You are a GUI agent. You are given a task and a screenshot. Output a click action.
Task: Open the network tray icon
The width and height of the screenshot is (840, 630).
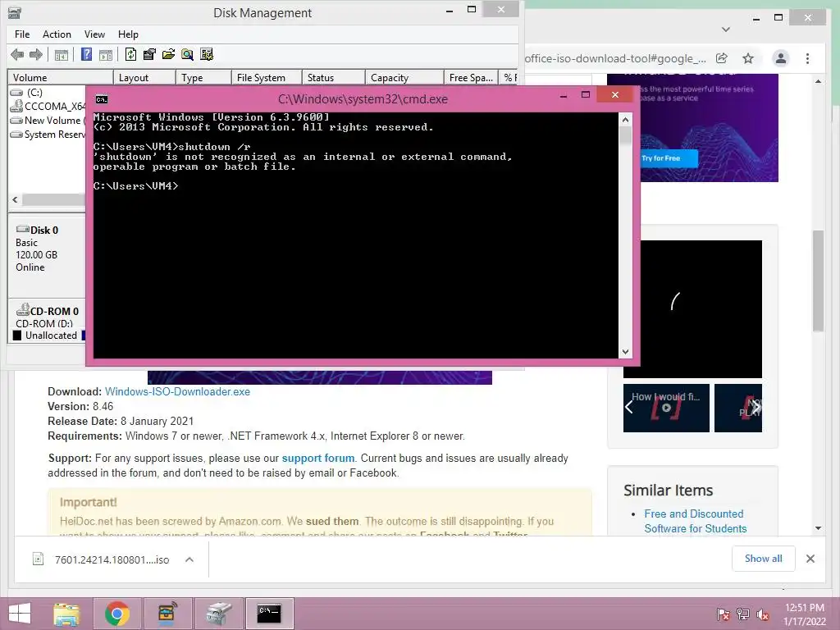click(743, 614)
